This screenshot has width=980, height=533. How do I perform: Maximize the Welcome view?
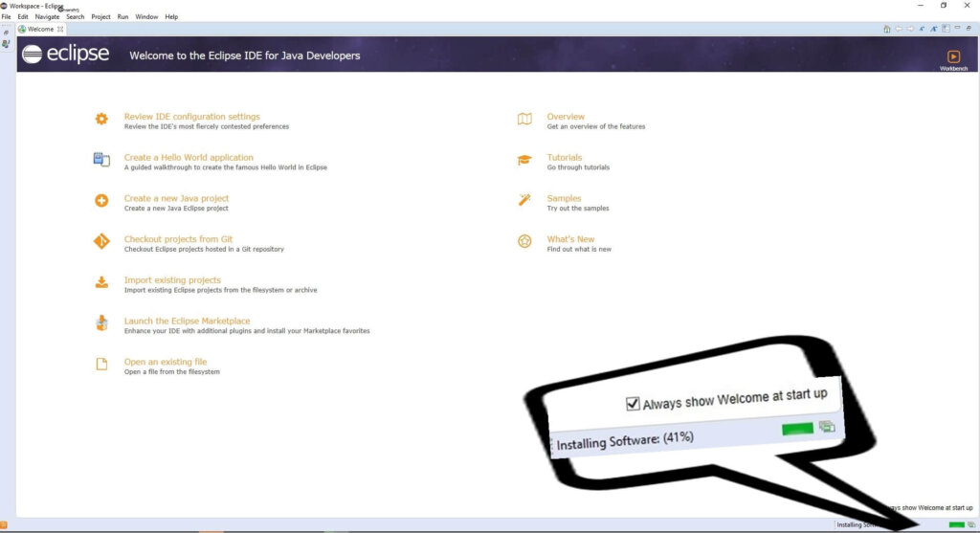[x=969, y=28]
